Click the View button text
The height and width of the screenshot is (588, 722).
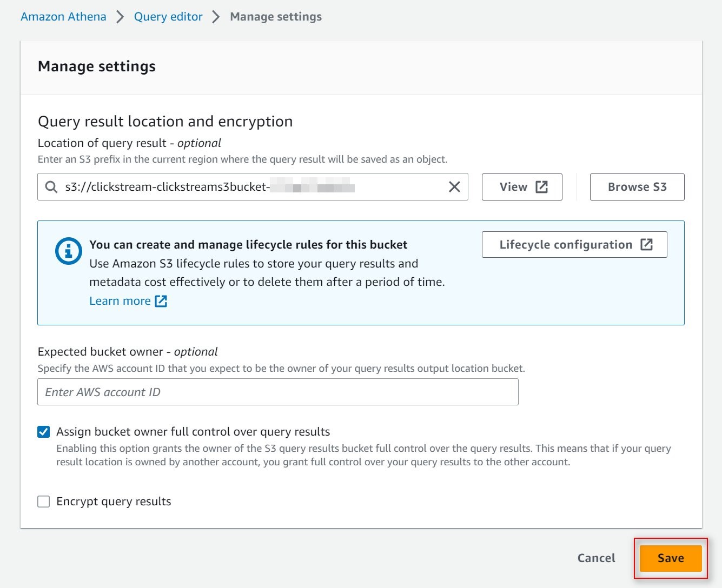coord(513,187)
